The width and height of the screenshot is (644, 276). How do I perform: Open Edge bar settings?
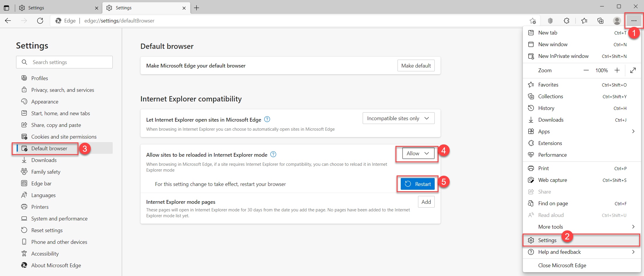point(64,183)
